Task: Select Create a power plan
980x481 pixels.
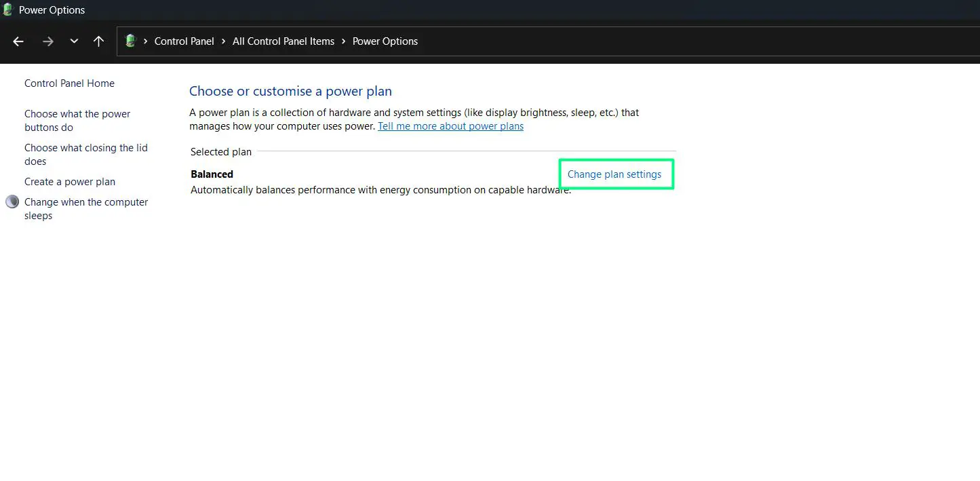Action: click(x=69, y=182)
